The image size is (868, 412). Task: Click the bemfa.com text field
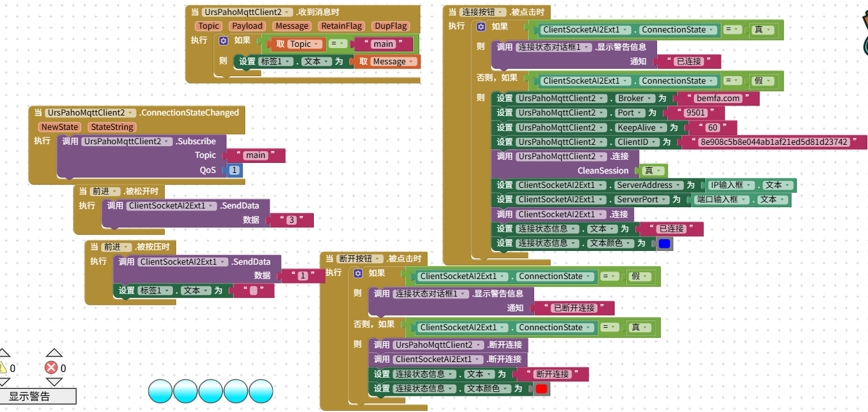[x=717, y=99]
